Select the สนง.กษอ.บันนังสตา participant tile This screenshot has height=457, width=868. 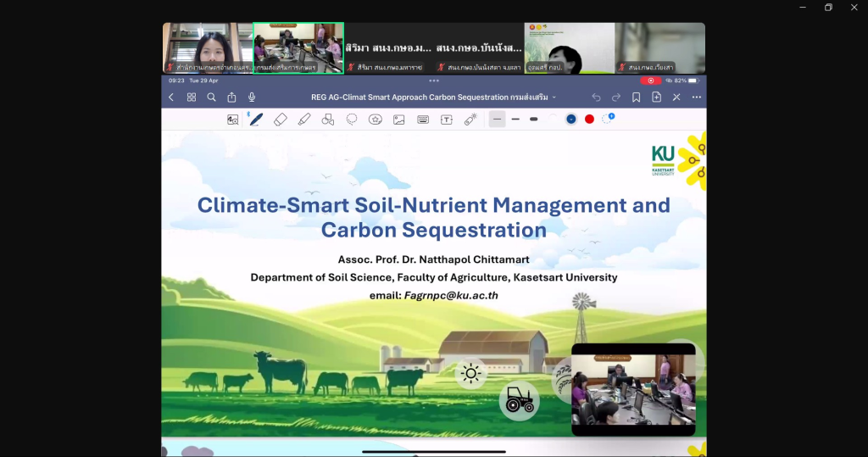[479, 48]
